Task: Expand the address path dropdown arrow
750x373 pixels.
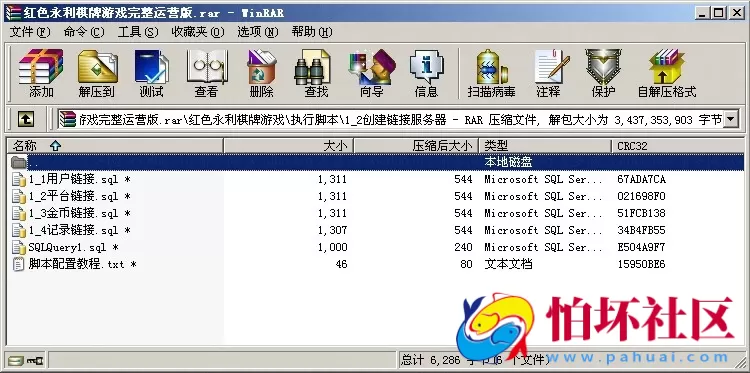Action: click(x=730, y=119)
